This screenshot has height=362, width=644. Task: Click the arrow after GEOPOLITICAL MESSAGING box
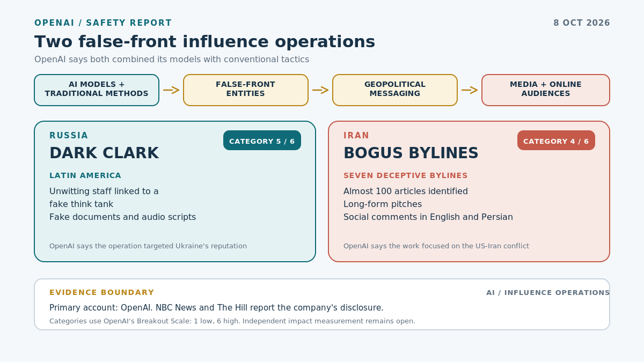470,90
